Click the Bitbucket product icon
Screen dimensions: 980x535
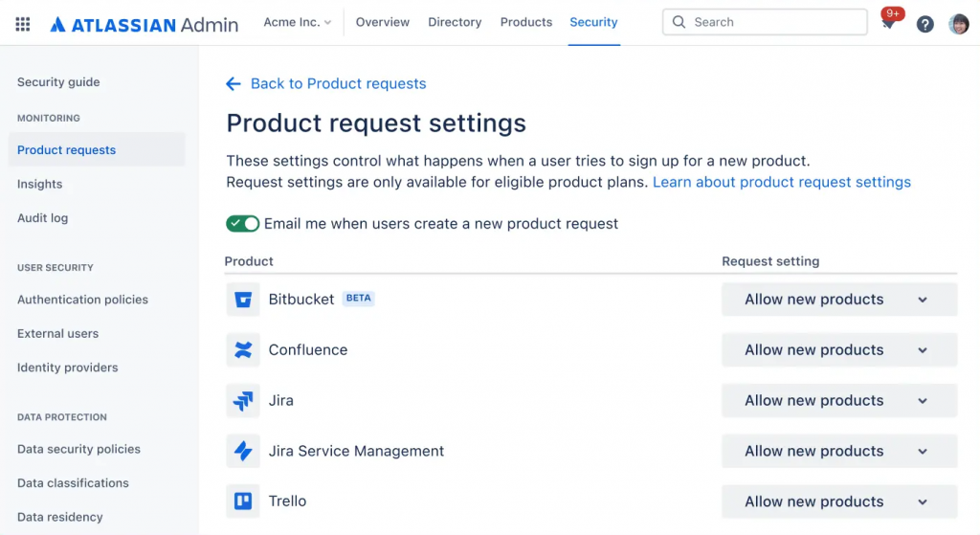(243, 300)
